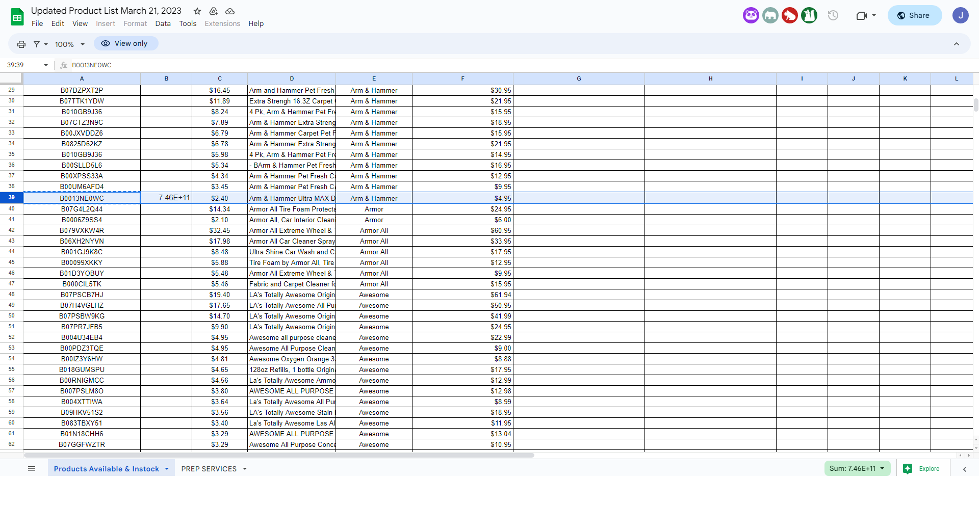Click the horizontal scrollbar thumb
The height and width of the screenshot is (531, 980).
click(279, 455)
